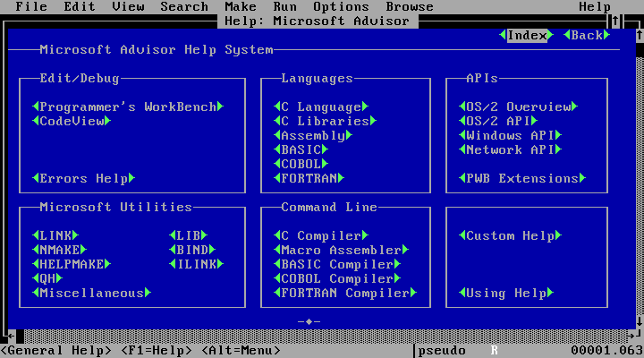
Task: Open the QH utility help
Action: click(47, 278)
